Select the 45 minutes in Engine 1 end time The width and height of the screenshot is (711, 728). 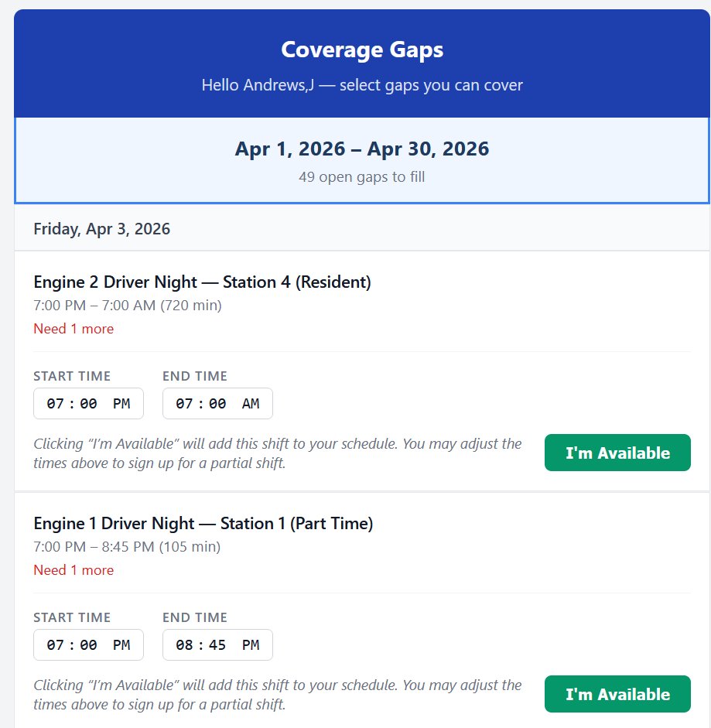point(216,645)
